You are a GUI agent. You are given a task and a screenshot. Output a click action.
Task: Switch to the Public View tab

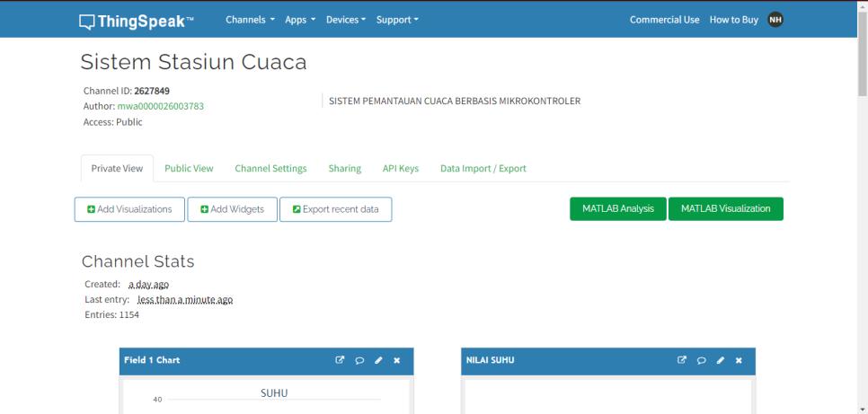[189, 168]
